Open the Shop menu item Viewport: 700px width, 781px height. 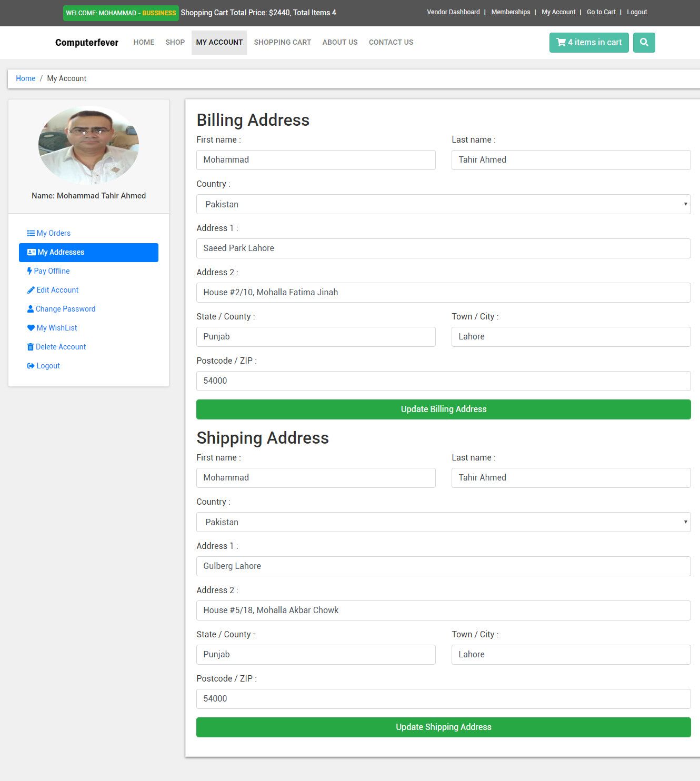point(175,42)
